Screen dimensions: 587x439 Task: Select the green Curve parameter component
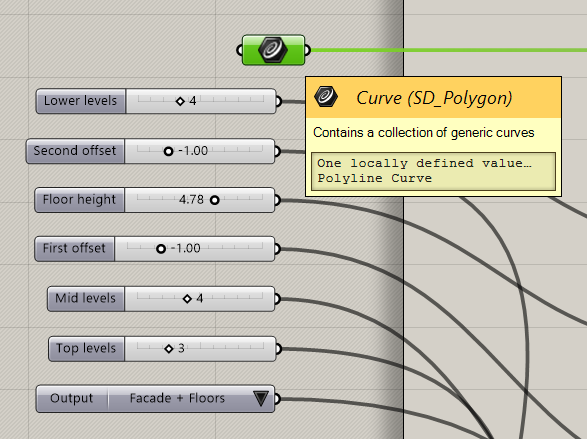(273, 50)
